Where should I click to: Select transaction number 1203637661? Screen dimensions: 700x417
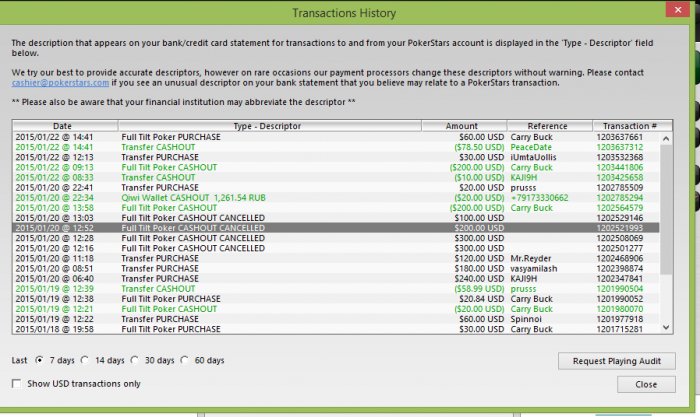[x=336, y=137]
